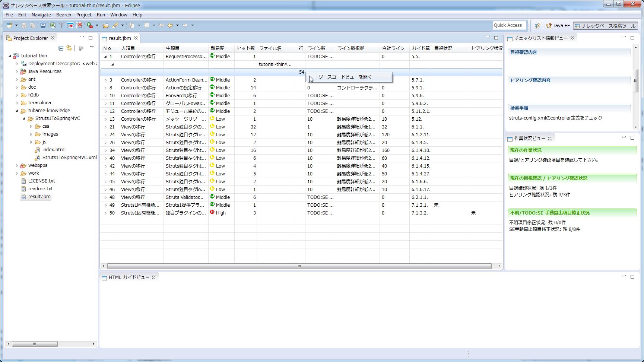Click the spreadsheet export toolbar icon
The height and width of the screenshot is (362, 644).
click(x=53, y=25)
